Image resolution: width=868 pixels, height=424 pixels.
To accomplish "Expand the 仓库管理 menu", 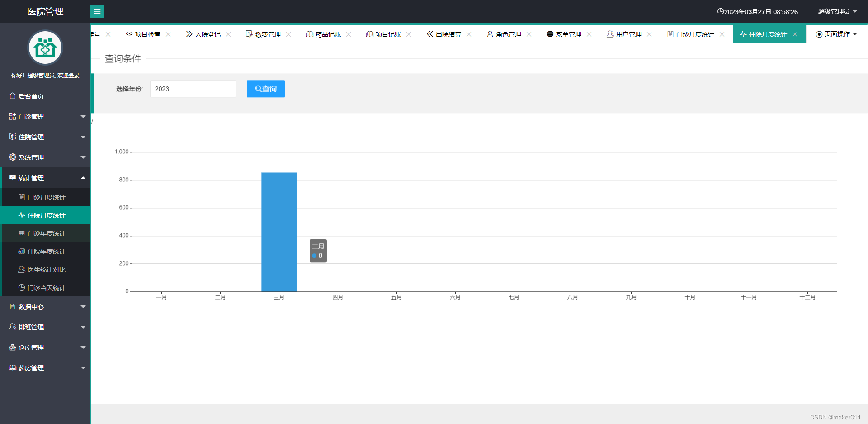I will [45, 347].
